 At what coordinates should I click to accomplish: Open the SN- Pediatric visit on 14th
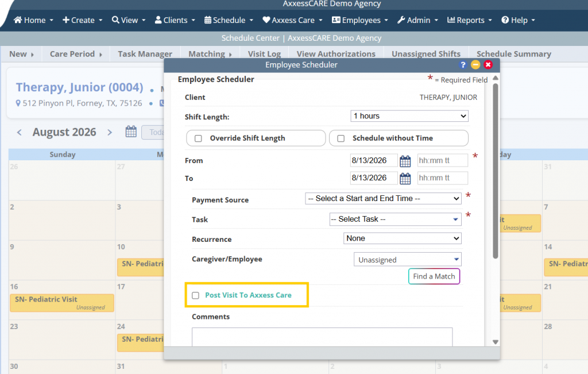[566, 267]
